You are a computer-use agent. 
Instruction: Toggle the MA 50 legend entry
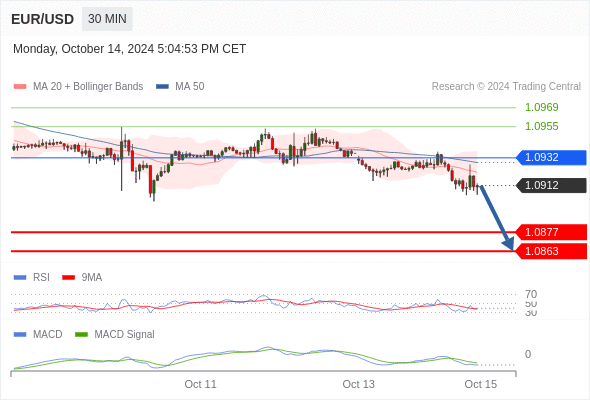point(180,87)
